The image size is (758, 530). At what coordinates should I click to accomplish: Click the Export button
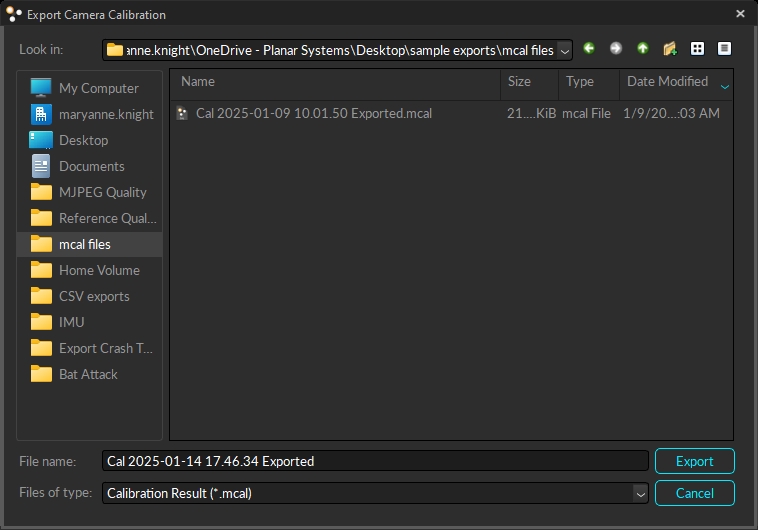coord(694,461)
